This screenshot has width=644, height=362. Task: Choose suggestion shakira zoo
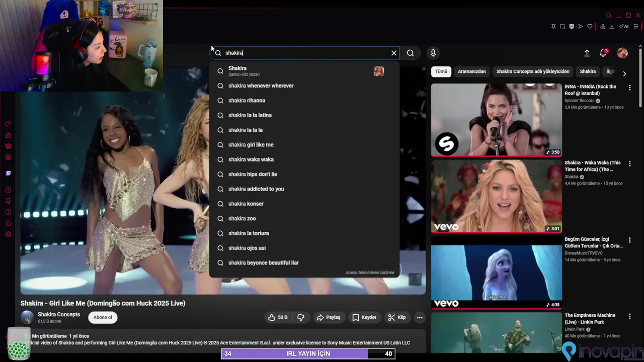pos(304,218)
